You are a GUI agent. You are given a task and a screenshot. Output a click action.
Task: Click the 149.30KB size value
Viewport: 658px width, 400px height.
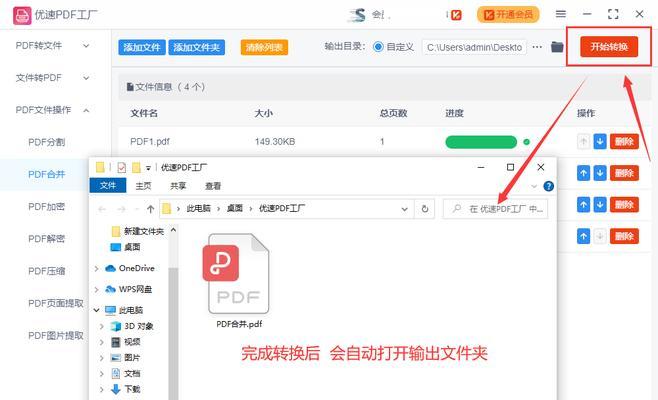click(x=275, y=141)
